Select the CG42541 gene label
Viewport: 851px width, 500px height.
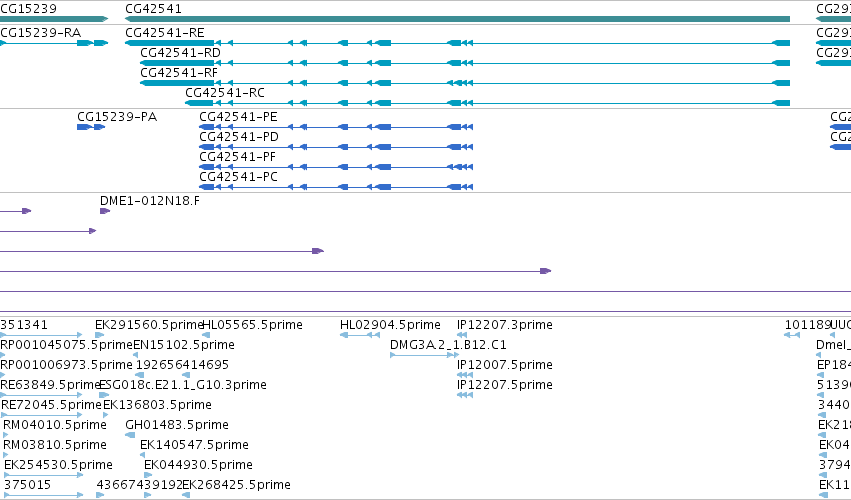[x=154, y=9]
